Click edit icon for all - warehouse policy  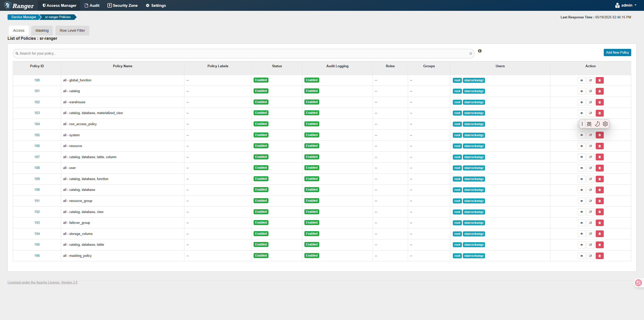click(590, 102)
